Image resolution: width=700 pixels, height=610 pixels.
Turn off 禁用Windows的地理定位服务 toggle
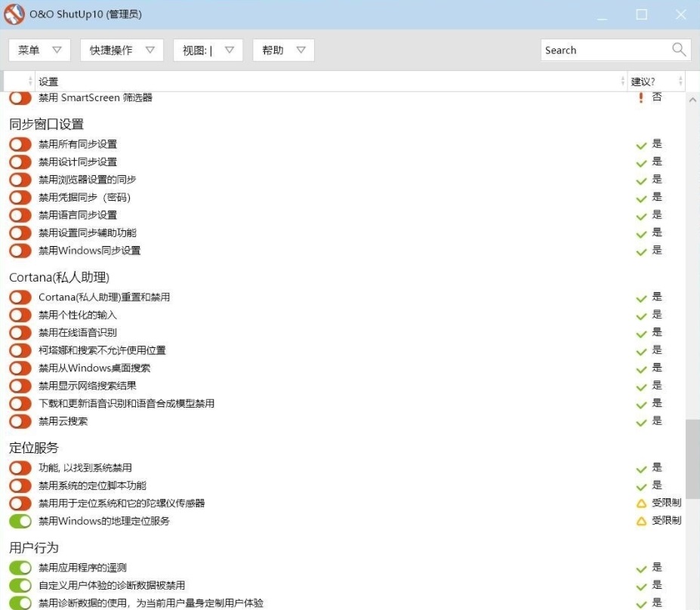pyautogui.click(x=20, y=521)
